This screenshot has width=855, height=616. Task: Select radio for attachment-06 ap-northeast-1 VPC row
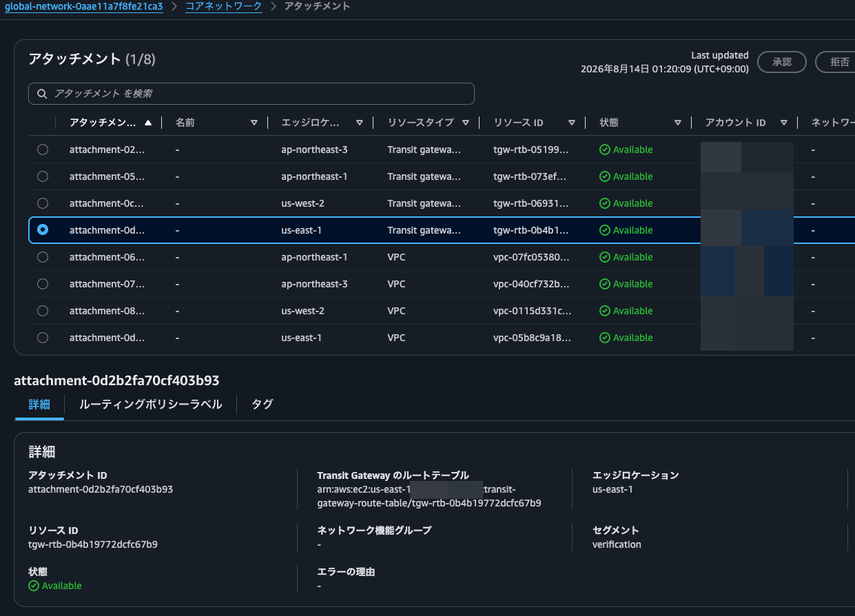point(43,257)
